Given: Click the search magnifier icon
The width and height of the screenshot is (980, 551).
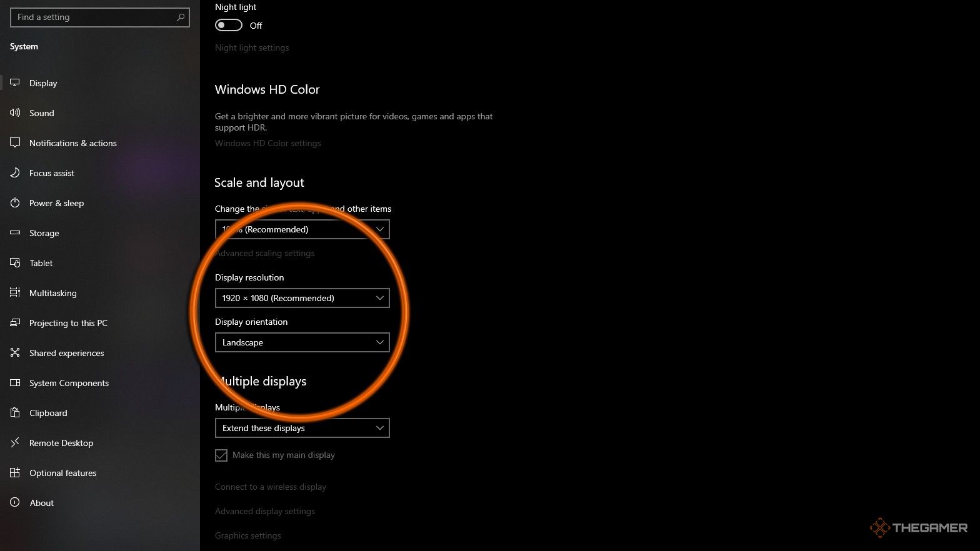Looking at the screenshot, I should pyautogui.click(x=181, y=17).
